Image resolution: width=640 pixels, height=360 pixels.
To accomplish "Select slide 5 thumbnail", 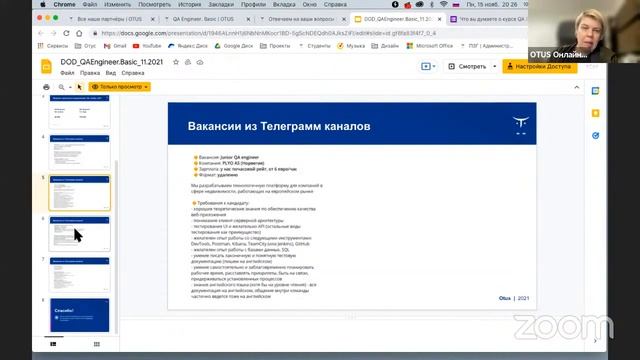I will [x=80, y=193].
